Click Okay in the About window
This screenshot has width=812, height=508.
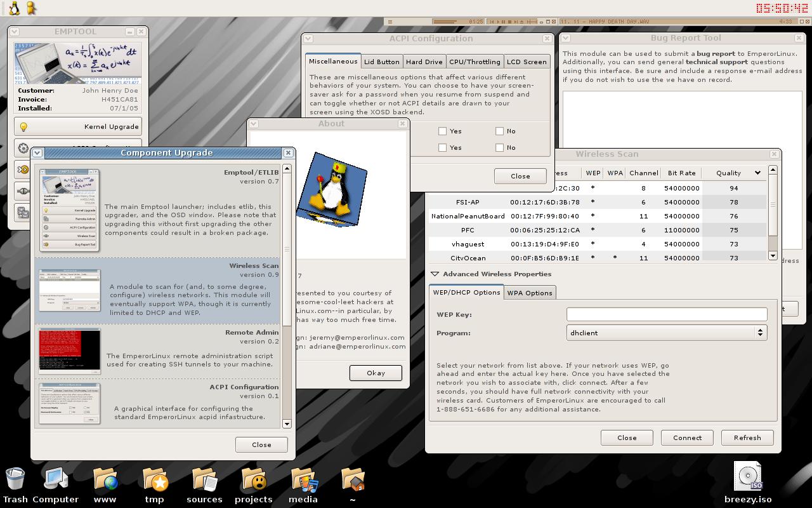376,373
